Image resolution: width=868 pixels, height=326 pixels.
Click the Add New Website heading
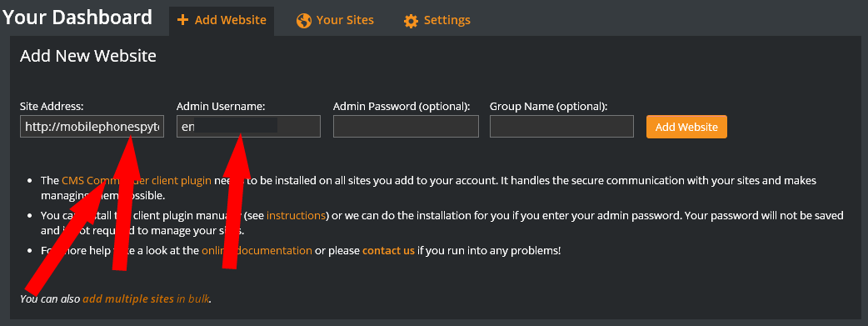(x=88, y=56)
